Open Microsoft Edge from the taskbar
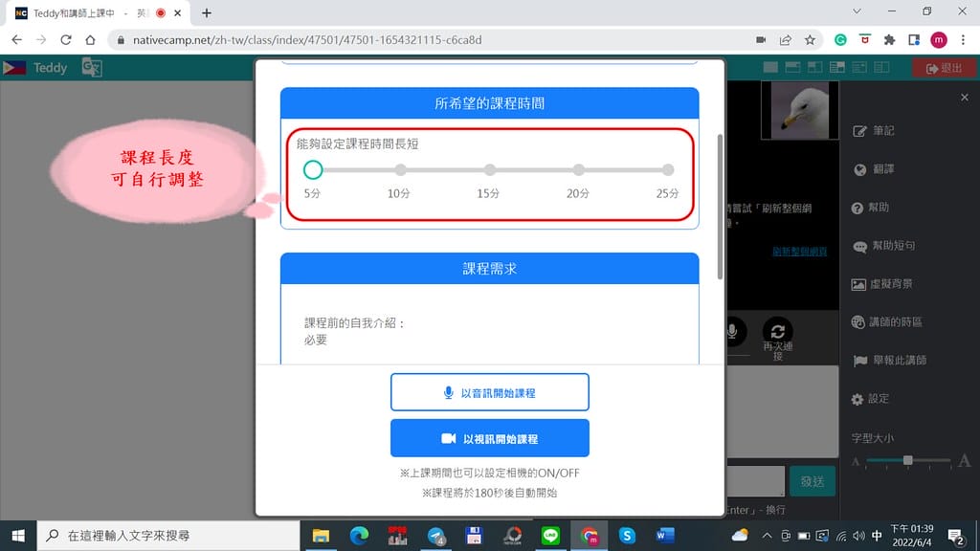980x551 pixels. click(x=360, y=536)
